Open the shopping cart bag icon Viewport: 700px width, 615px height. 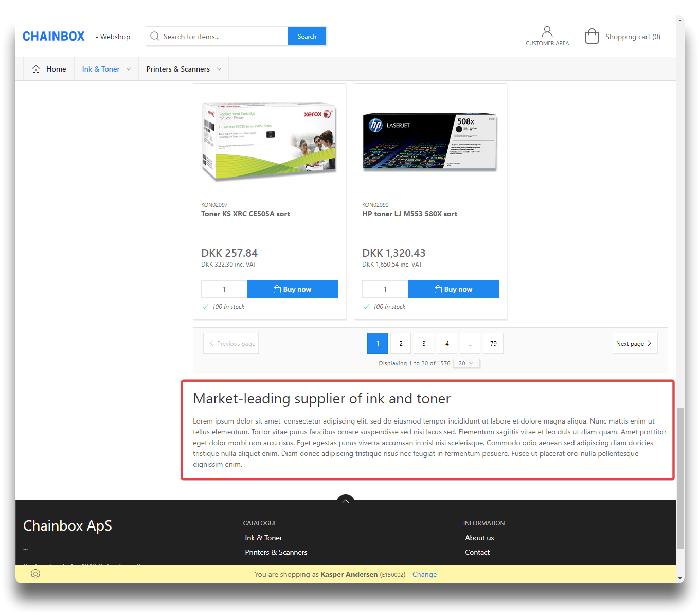coord(592,37)
